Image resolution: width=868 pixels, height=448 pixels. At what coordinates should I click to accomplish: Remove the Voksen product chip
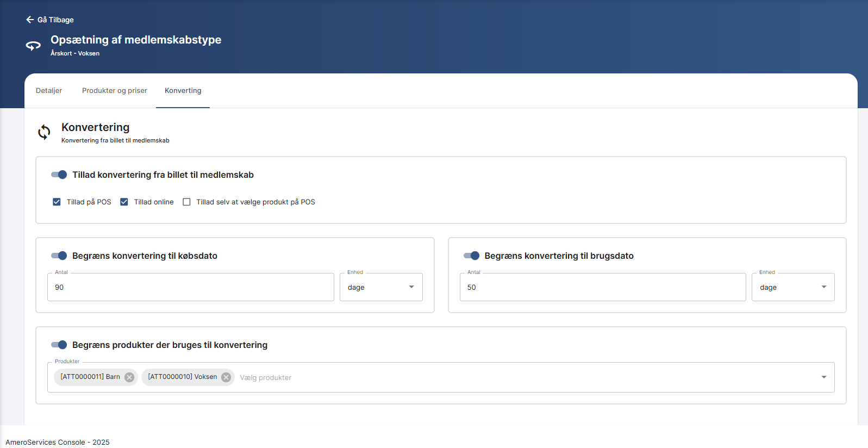226,377
